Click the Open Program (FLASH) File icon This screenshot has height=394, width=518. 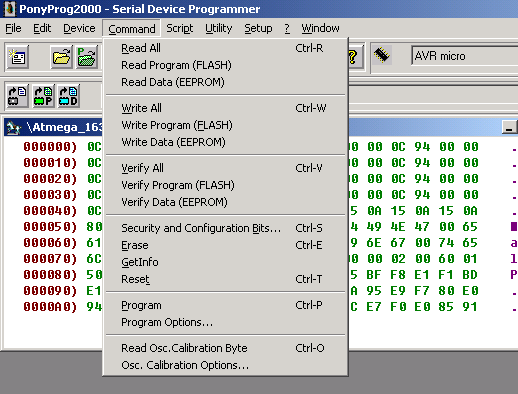[87, 57]
